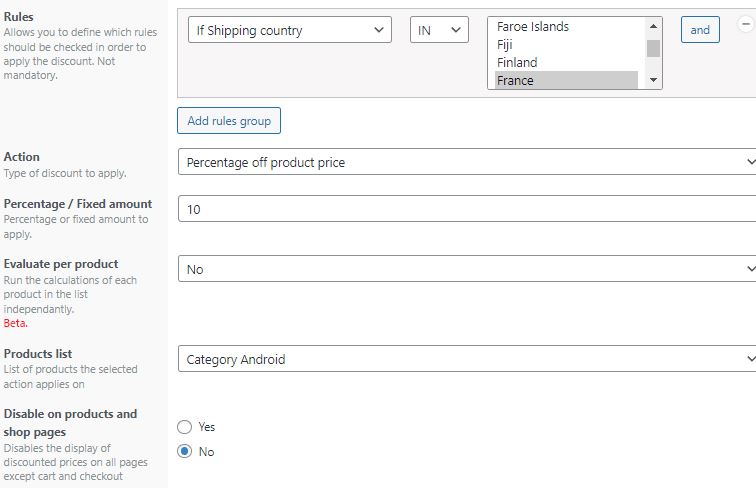Open the If Shipping country dropdown
This screenshot has width=756, height=488.
[290, 30]
